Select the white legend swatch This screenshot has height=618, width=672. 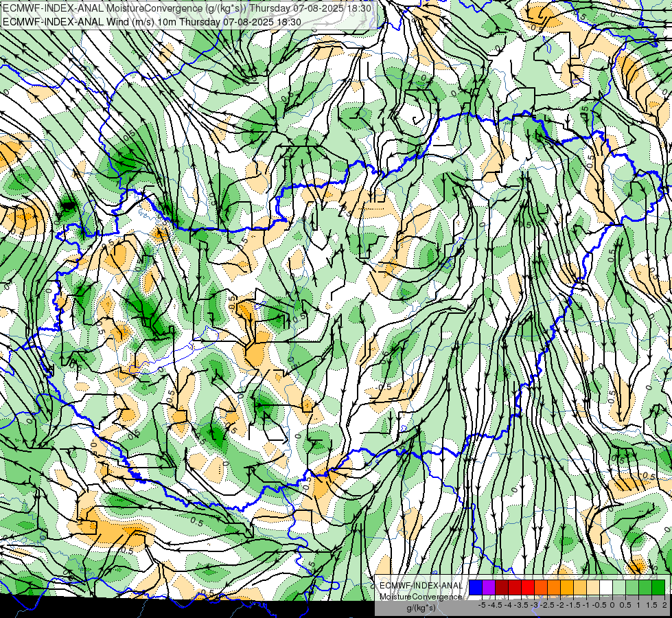(606, 587)
